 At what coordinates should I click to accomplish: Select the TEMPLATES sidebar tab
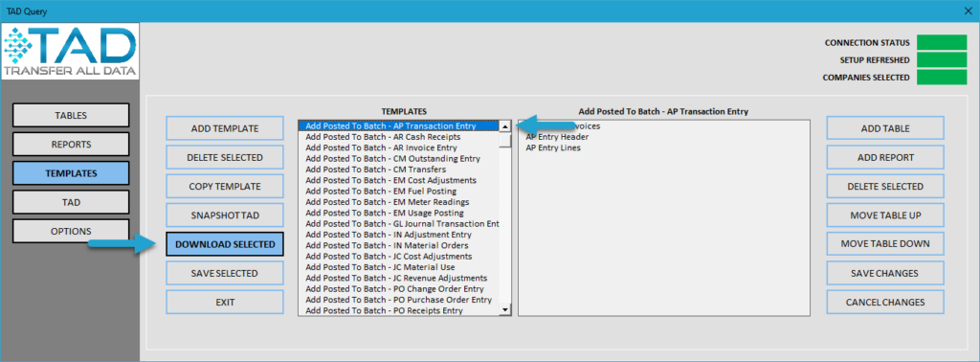[x=71, y=173]
